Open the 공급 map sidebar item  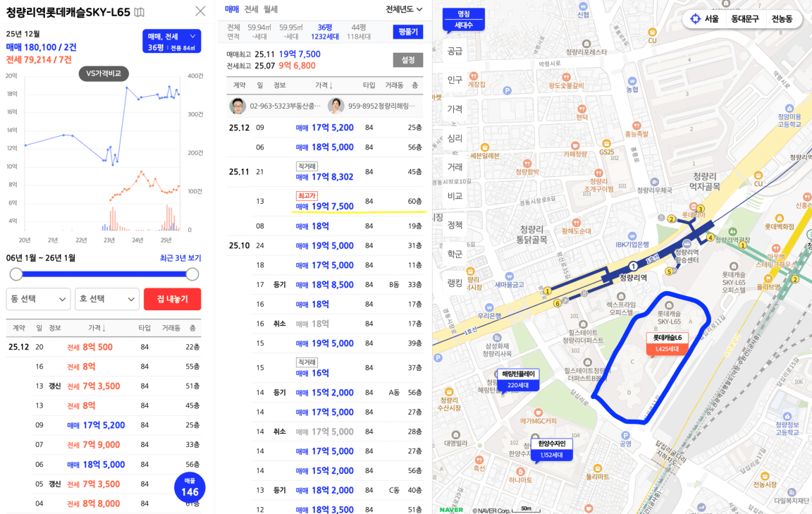pyautogui.click(x=455, y=51)
